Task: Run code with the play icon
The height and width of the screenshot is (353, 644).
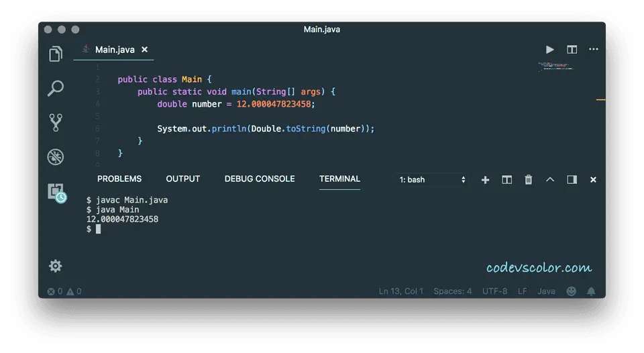Action: coord(550,50)
